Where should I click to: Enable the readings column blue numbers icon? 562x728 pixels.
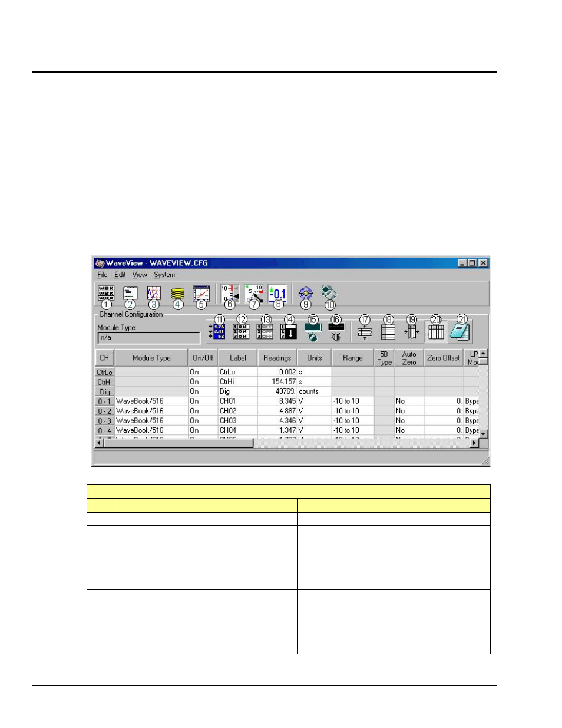[x=217, y=331]
